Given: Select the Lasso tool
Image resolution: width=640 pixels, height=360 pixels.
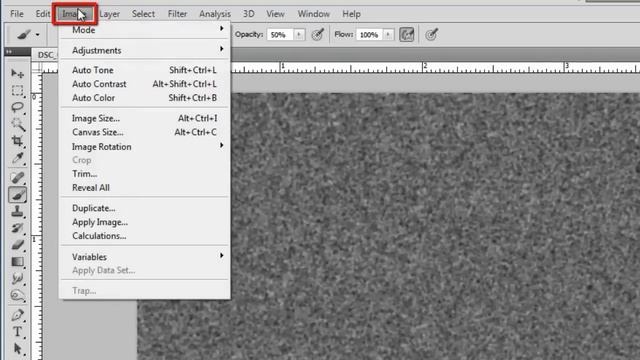Looking at the screenshot, I should [17, 107].
